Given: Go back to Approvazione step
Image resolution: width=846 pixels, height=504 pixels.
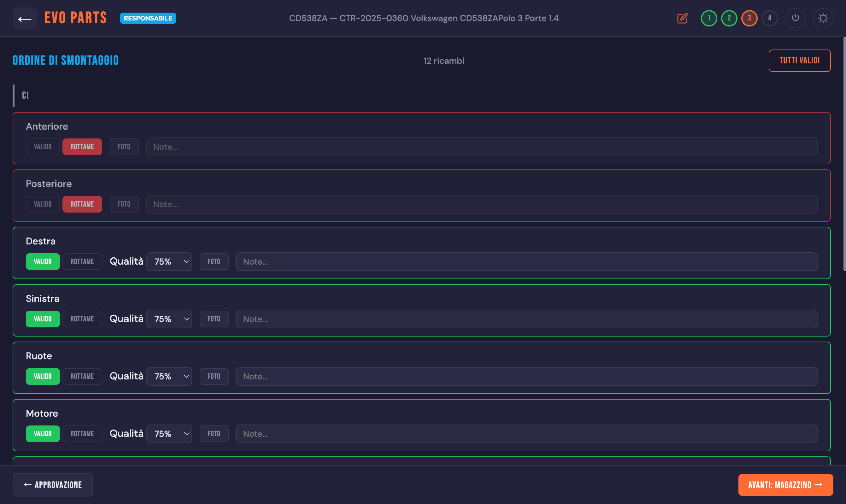Looking at the screenshot, I should 53,485.
